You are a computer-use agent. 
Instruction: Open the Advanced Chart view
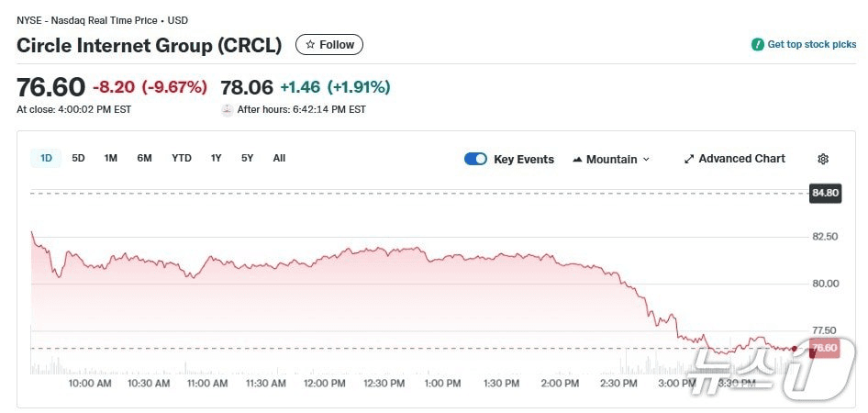741,159
